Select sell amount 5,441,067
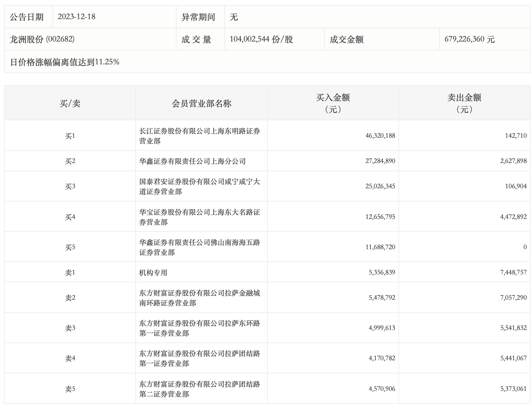 [x=513, y=358]
